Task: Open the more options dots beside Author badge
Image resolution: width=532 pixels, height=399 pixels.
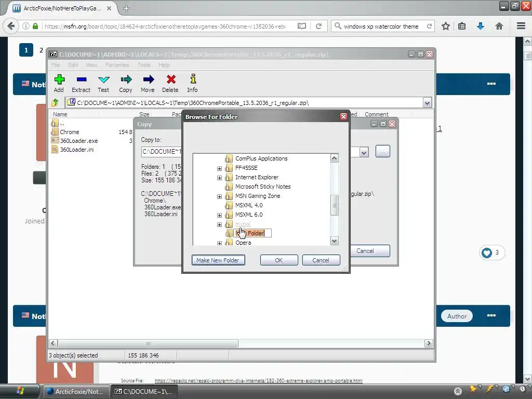Action: pyautogui.click(x=491, y=315)
